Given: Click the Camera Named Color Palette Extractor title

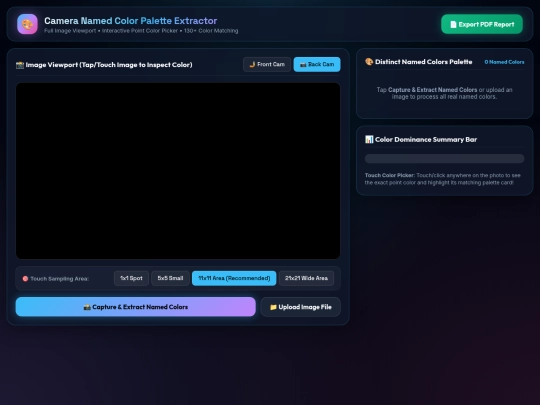Looking at the screenshot, I should [x=131, y=21].
